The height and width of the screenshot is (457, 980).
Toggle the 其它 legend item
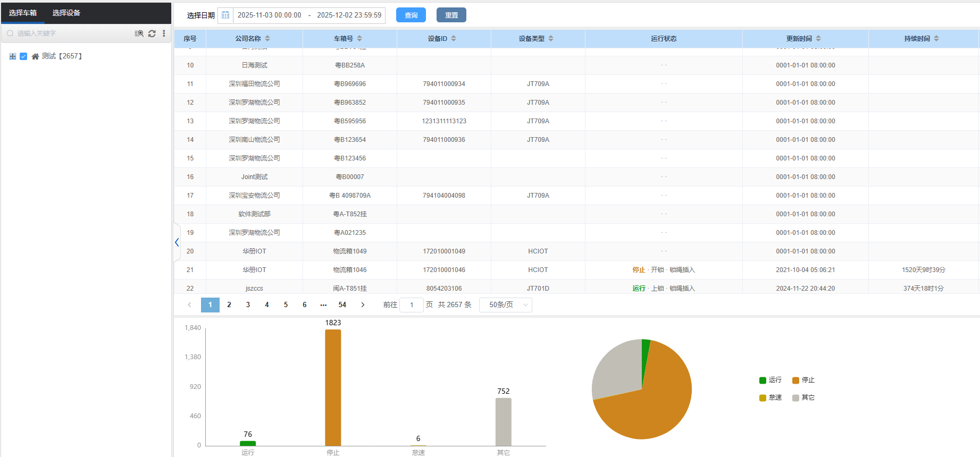803,397
